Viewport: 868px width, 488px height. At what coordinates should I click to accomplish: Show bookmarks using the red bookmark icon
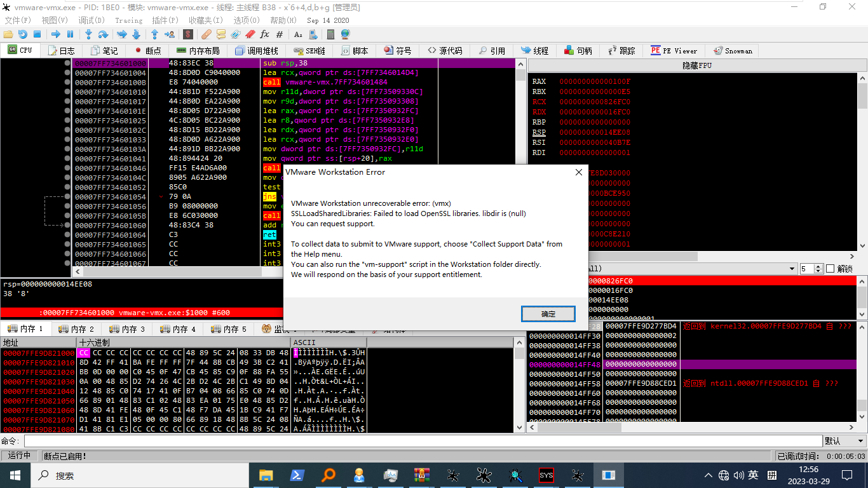click(250, 34)
